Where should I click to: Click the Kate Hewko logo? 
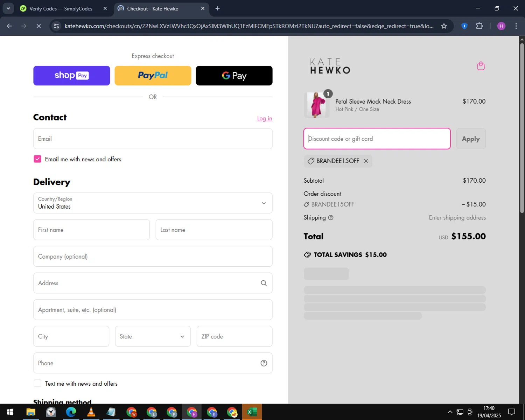tap(330, 66)
